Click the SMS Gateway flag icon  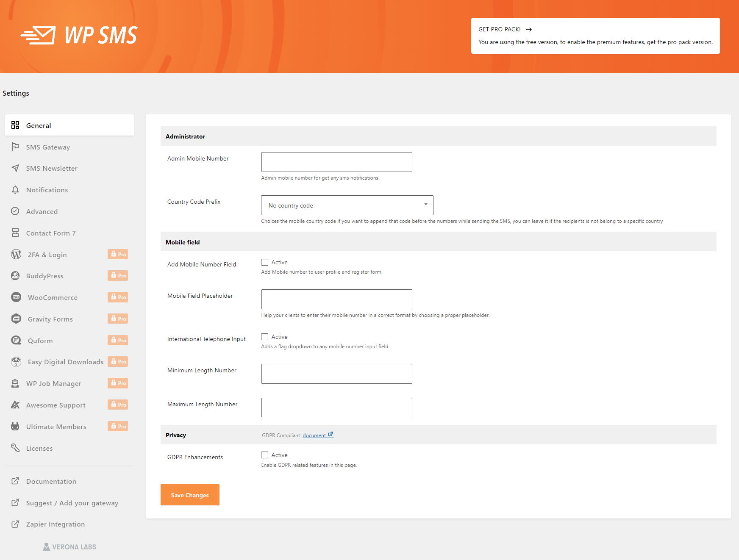(x=15, y=147)
